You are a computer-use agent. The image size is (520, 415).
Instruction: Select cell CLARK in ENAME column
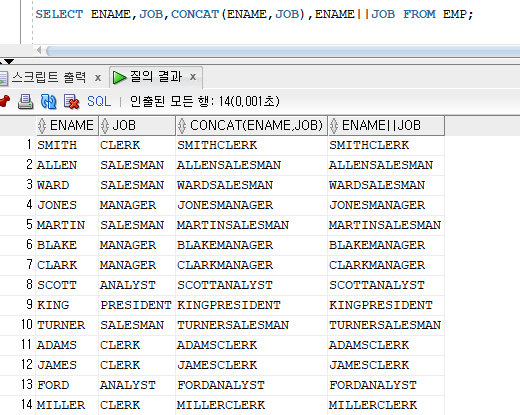point(67,265)
